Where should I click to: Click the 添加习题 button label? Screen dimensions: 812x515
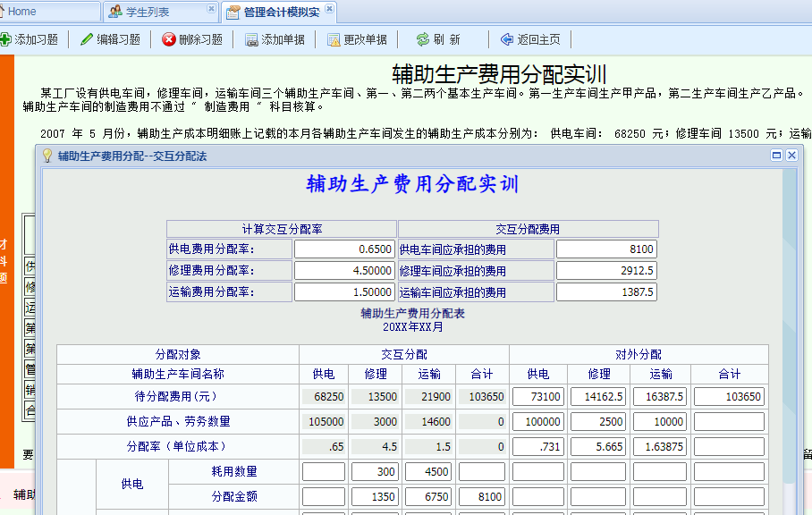coord(37,39)
